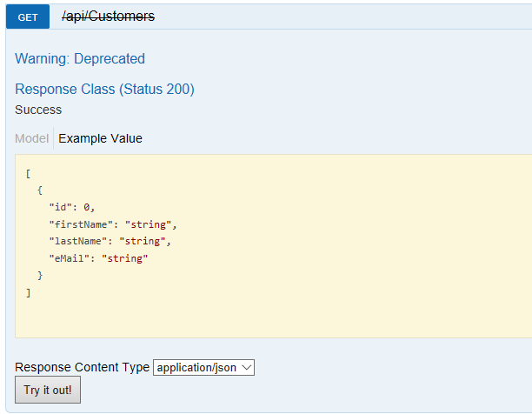Click the closing square bracket in JSON

(28, 293)
